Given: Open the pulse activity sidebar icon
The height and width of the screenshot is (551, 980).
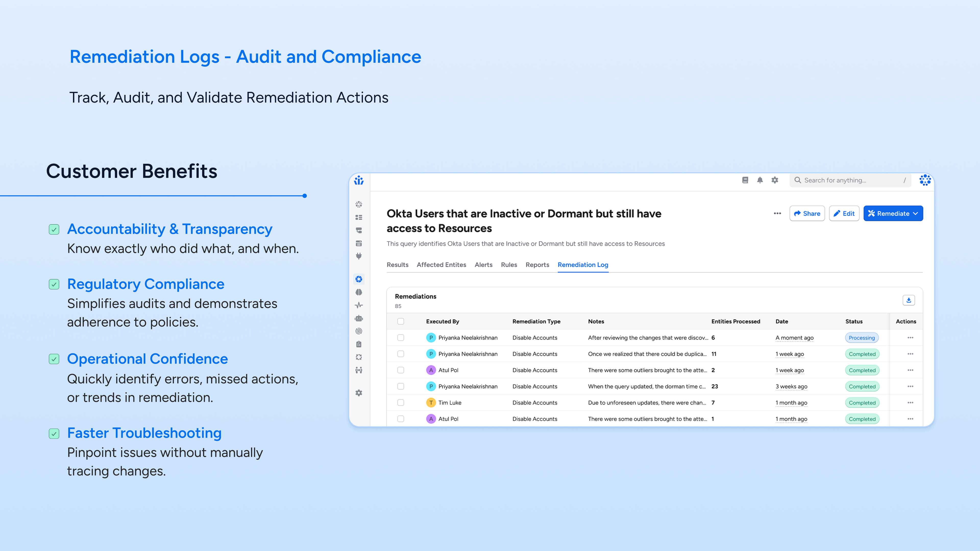Looking at the screenshot, I should [x=359, y=305].
